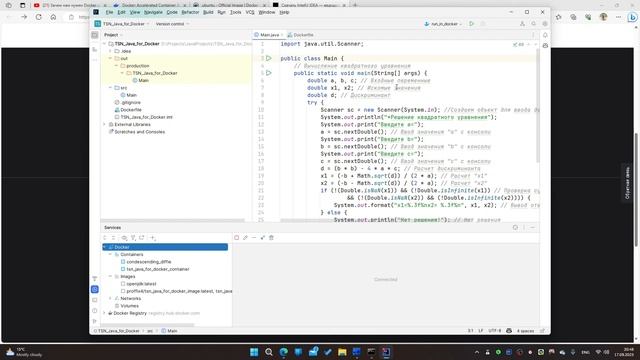Open the Terminal tool window in left stripe

click(x=95, y=300)
